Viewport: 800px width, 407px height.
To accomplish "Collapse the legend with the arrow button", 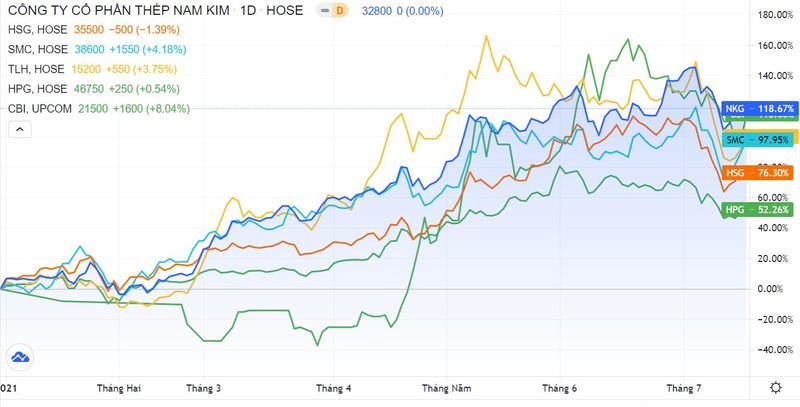I will 17,127.
